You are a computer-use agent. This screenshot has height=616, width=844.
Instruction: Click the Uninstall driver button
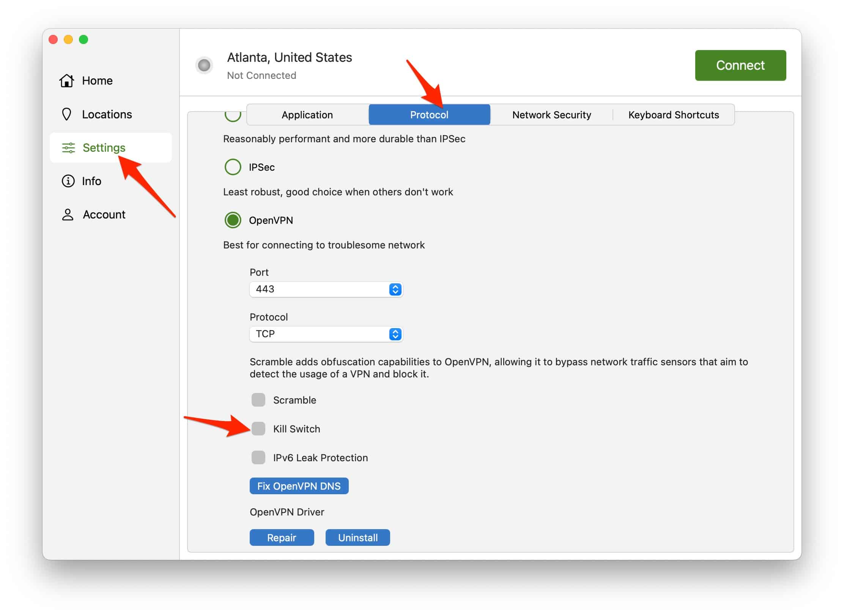pyautogui.click(x=357, y=537)
